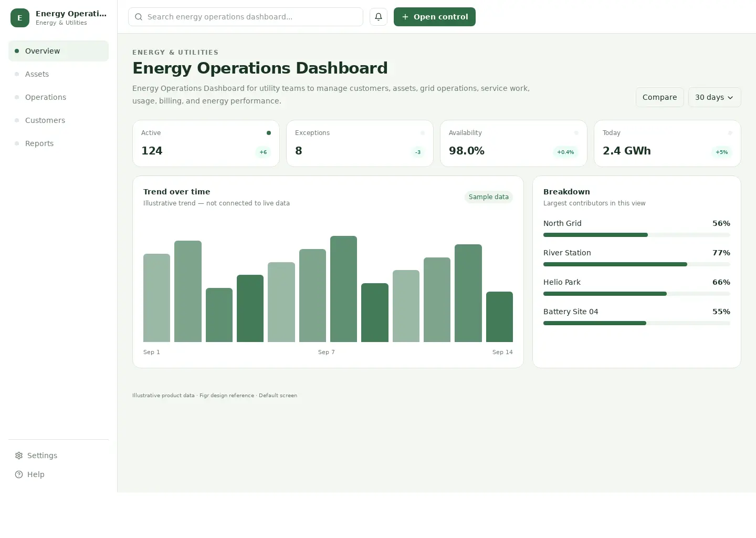This screenshot has width=756, height=538.
Task: Click the -3 change badge
Action: pos(418,152)
